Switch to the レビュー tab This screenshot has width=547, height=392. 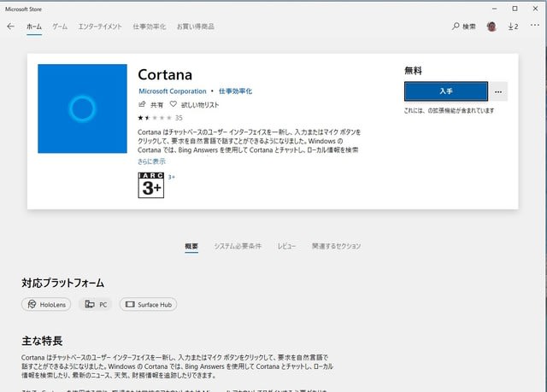pyautogui.click(x=286, y=246)
